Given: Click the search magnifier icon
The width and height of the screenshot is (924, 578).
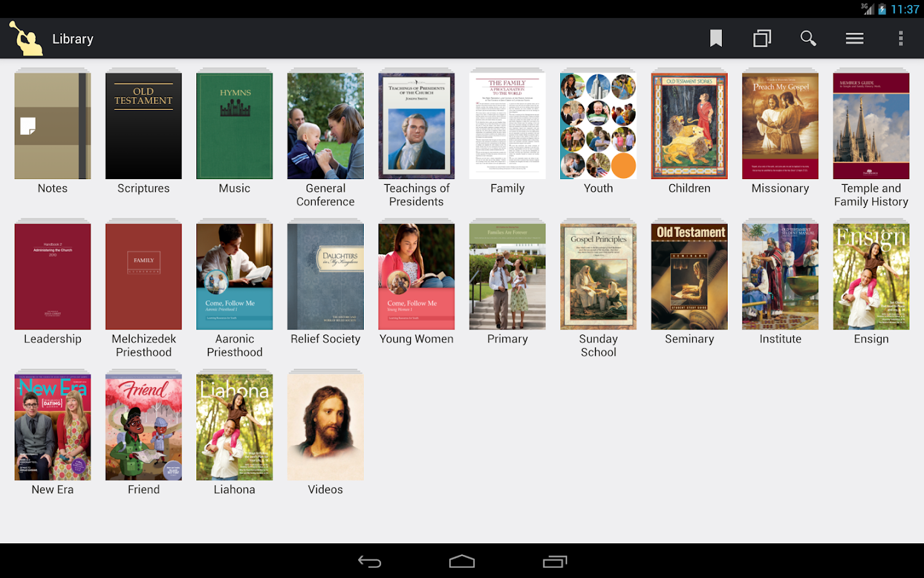Looking at the screenshot, I should [x=809, y=39].
